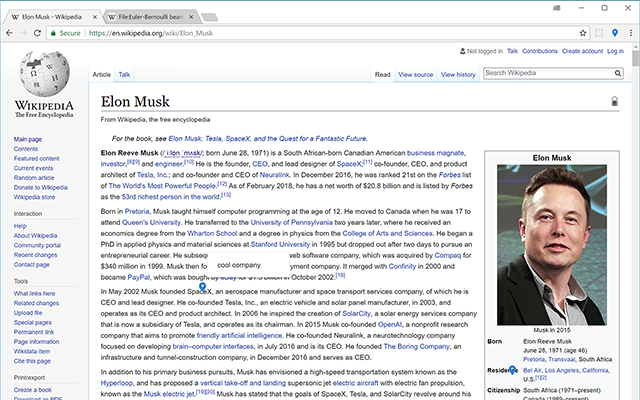This screenshot has height=400, width=640.
Task: Open Featured content link
Action: click(x=36, y=158)
